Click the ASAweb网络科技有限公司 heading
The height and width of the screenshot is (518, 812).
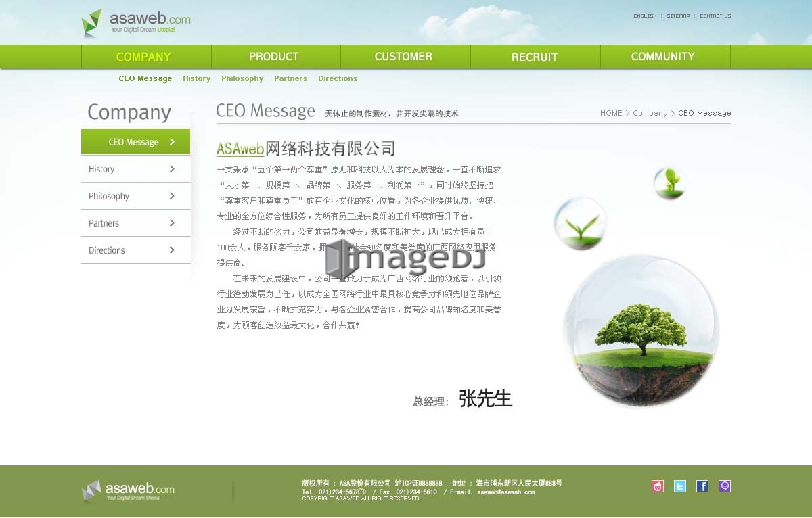pos(306,148)
